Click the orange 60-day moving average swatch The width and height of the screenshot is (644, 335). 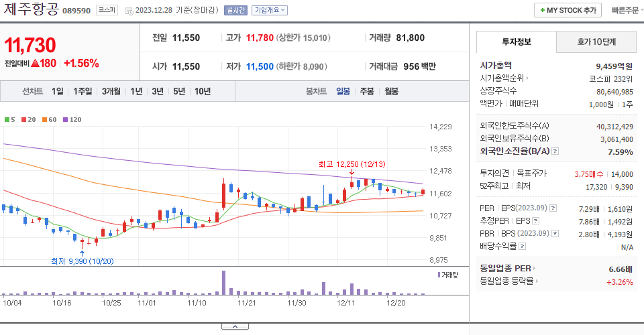point(45,120)
